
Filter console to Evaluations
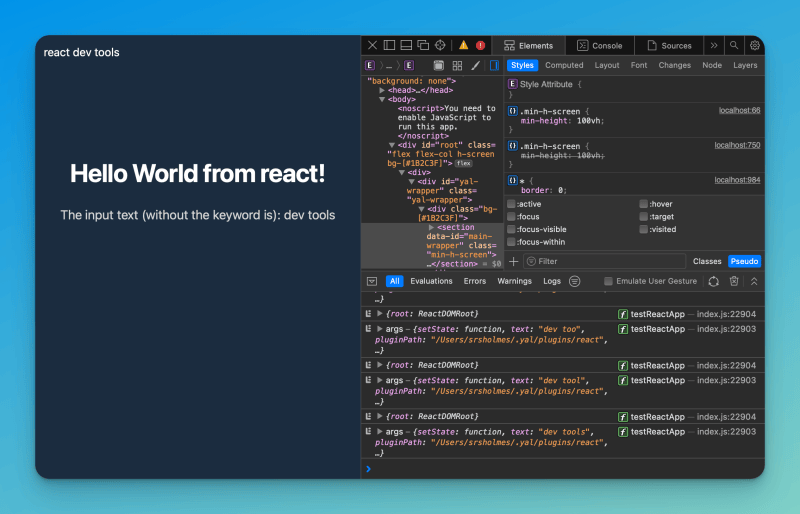[x=431, y=281]
